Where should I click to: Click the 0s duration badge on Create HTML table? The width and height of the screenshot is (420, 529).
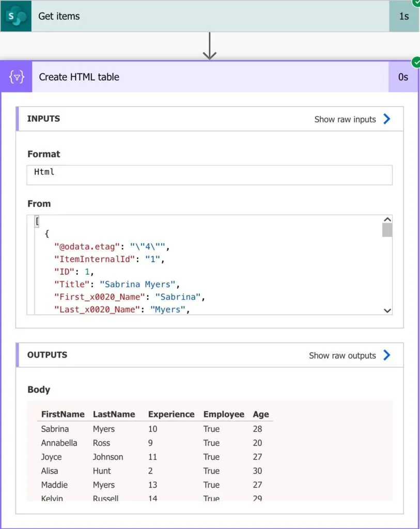[403, 77]
